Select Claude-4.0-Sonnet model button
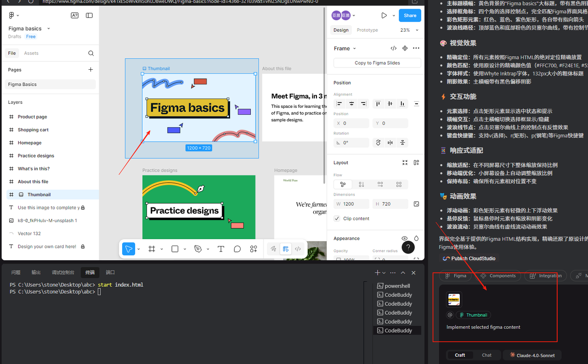 532,355
